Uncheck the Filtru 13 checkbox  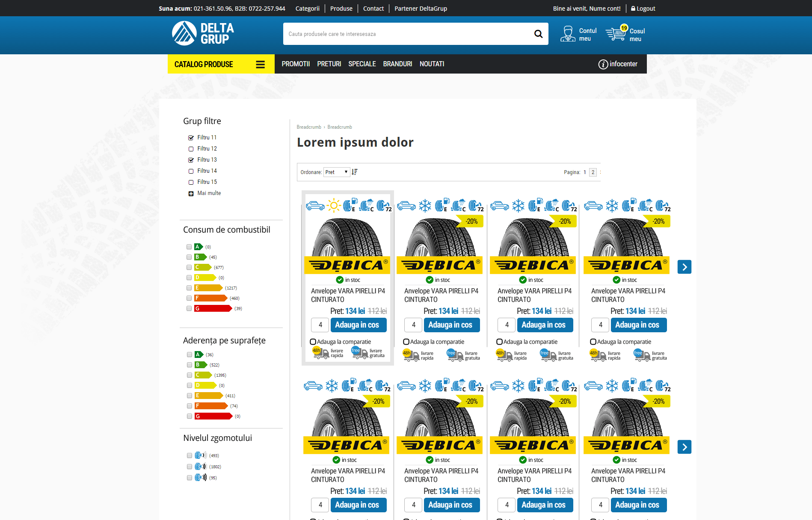point(191,160)
